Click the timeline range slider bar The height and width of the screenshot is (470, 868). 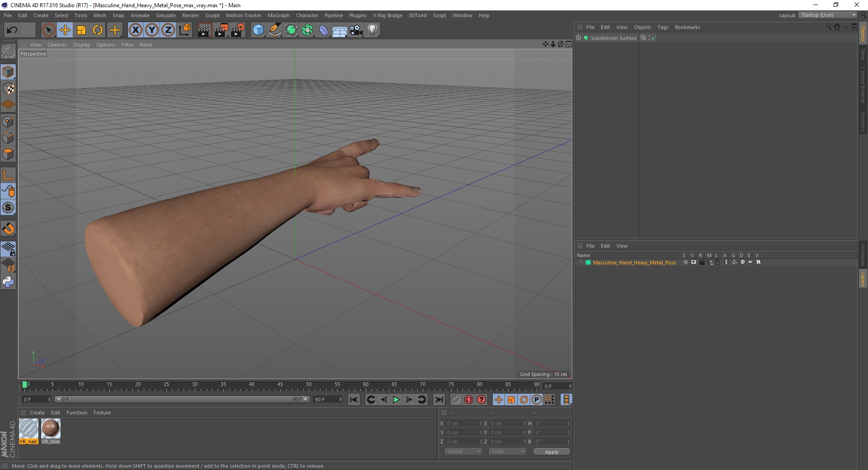click(182, 399)
